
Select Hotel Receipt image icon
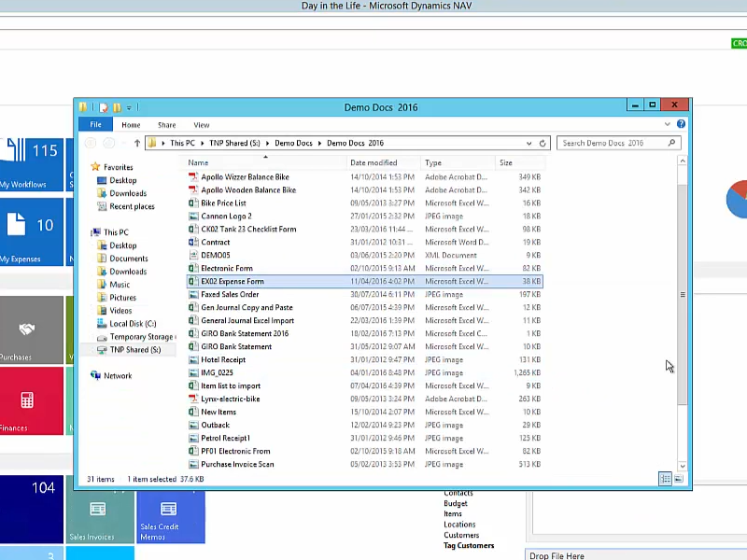coord(193,359)
